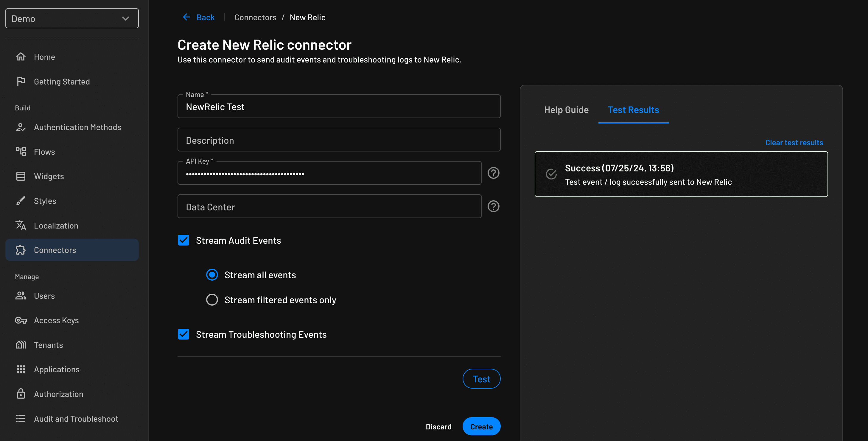Click the Description input field
The width and height of the screenshot is (868, 441).
pos(339,140)
